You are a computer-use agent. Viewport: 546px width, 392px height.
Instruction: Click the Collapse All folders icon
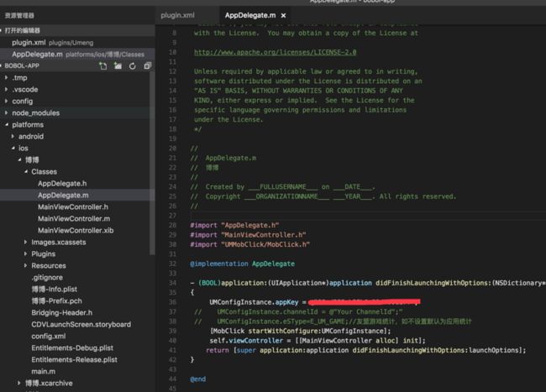(x=148, y=65)
